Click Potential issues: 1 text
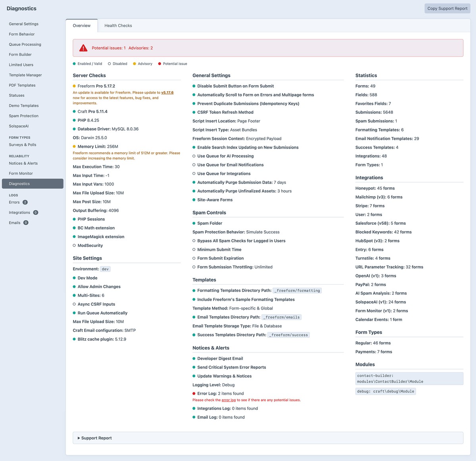 tap(109, 48)
